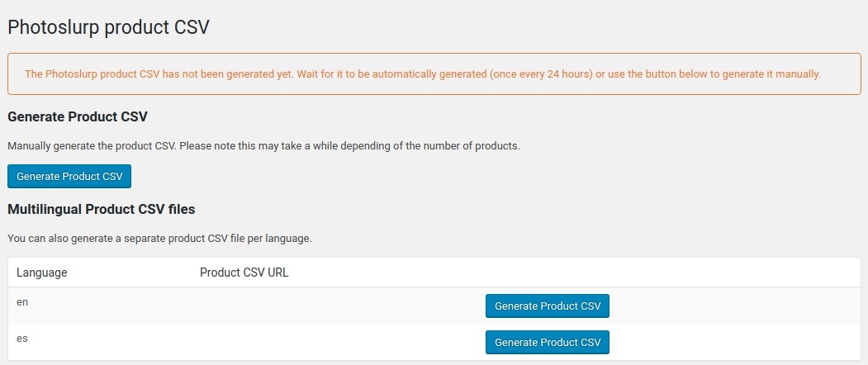Click 'Manually generate the product CSV.' sentence
868x365 pixels.
pos(92,146)
